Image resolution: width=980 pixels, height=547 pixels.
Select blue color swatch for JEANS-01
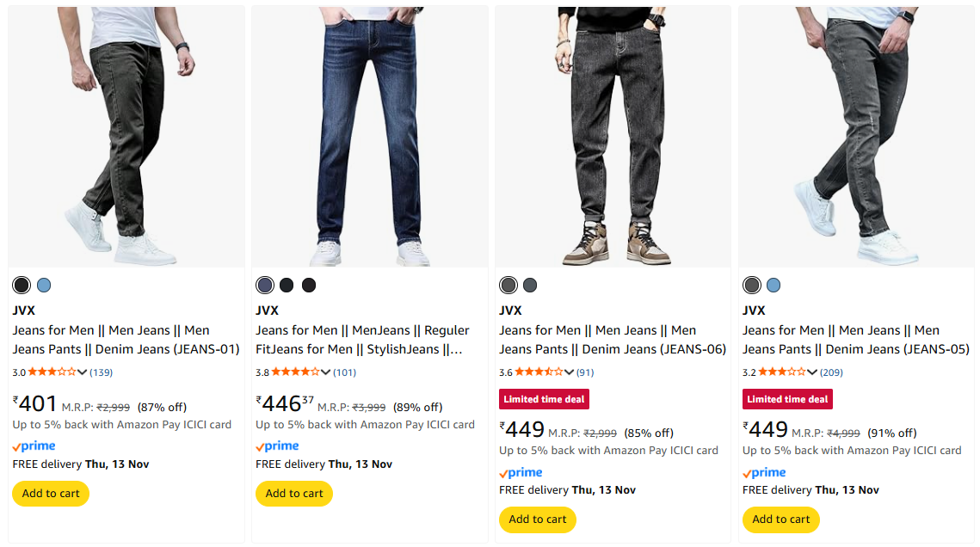point(44,286)
